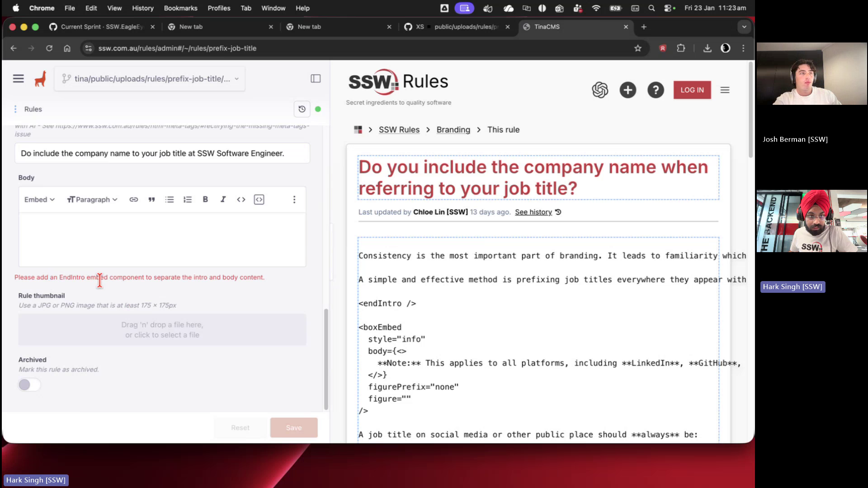The height and width of the screenshot is (488, 868).
Task: Open the TinaCMS sidebar hamburger menu
Action: click(x=18, y=78)
